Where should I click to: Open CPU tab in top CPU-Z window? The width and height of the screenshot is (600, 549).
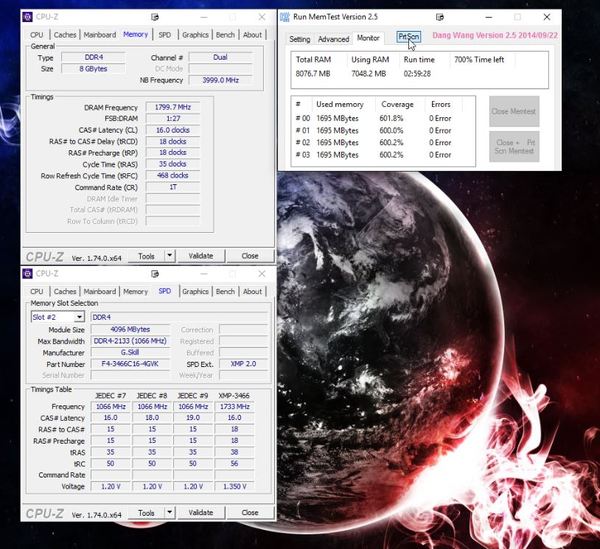(37, 35)
